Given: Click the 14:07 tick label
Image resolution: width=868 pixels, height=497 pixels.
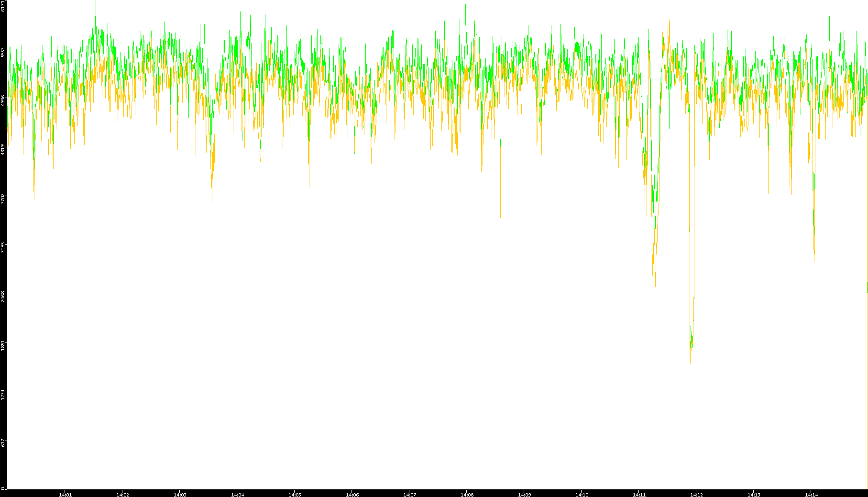Looking at the screenshot, I should (x=409, y=495).
